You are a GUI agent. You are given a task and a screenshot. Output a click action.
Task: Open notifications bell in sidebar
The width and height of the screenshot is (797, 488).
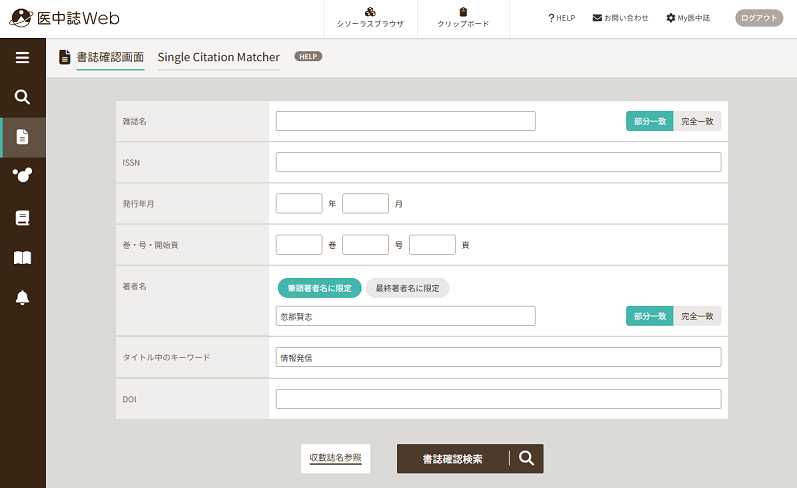[x=22, y=297]
